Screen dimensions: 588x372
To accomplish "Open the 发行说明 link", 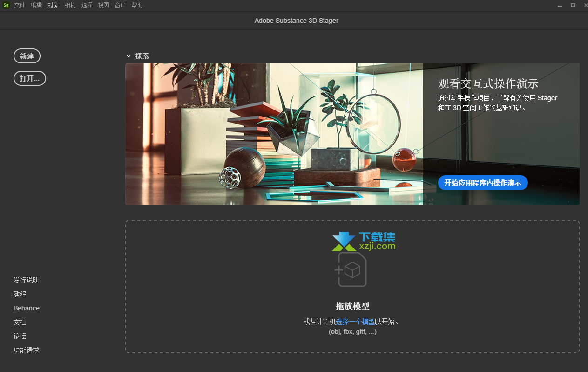I will 27,280.
